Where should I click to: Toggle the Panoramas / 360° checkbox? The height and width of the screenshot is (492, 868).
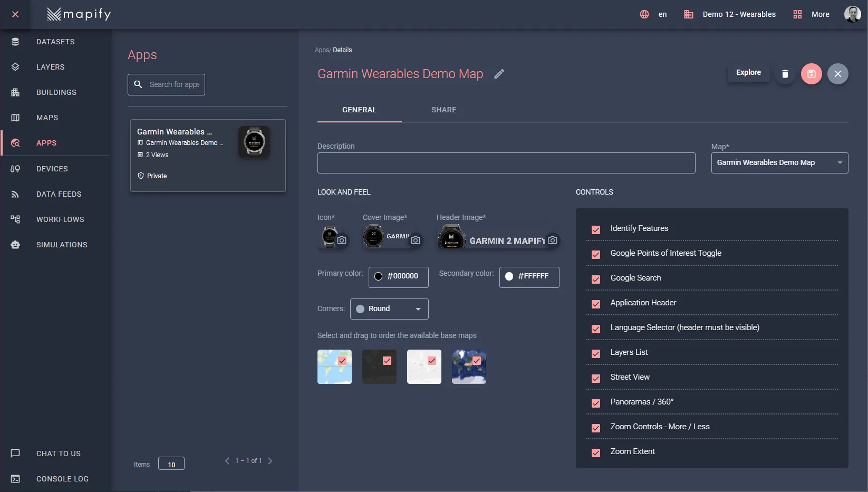(596, 403)
